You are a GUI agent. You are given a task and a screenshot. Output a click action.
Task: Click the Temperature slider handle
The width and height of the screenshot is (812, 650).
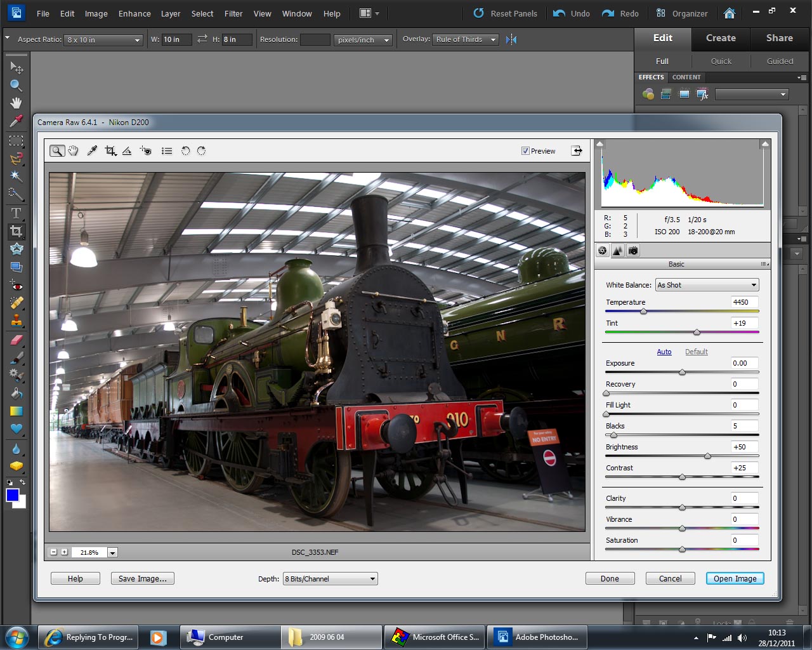coord(643,312)
